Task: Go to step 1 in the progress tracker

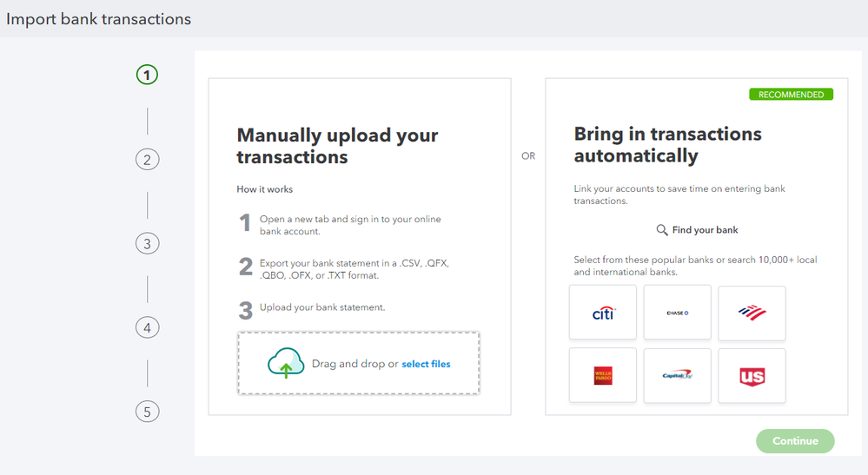Action: [x=147, y=75]
